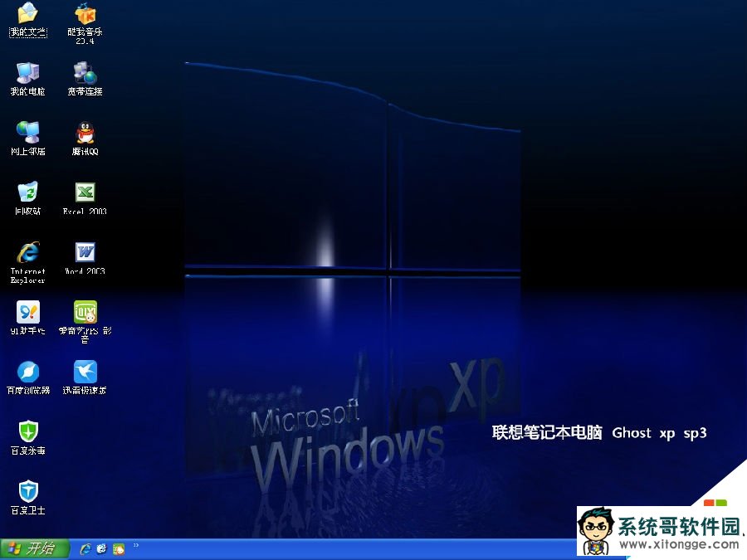747x560 pixels.
Task: Select the Baidu Antivirus (百度杀毒) green shield
Action: tap(27, 431)
